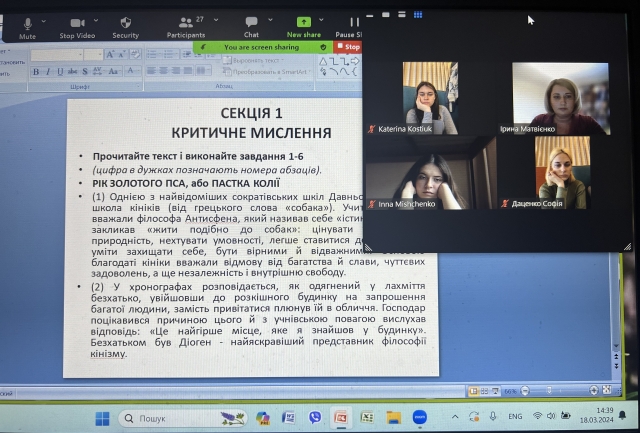Screen dimensions: 640x433
Task: Toggle Bold formatting in PowerPoint
Action: pyautogui.click(x=36, y=72)
